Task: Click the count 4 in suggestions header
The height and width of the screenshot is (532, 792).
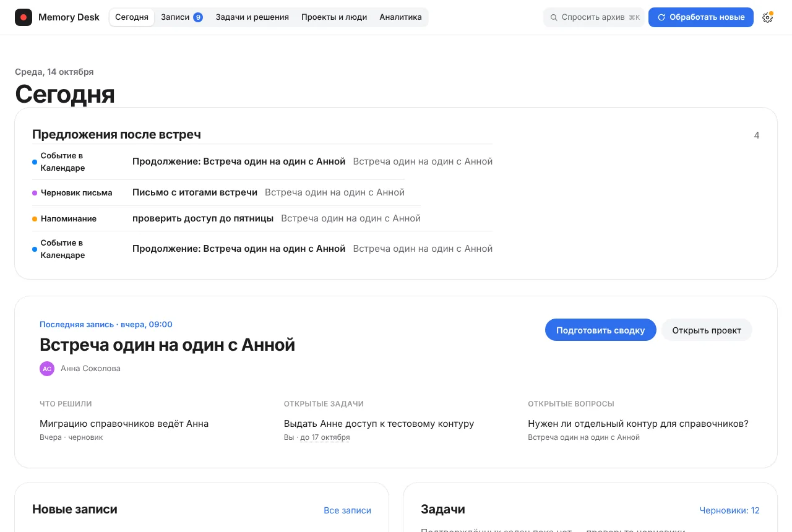Action: point(757,135)
